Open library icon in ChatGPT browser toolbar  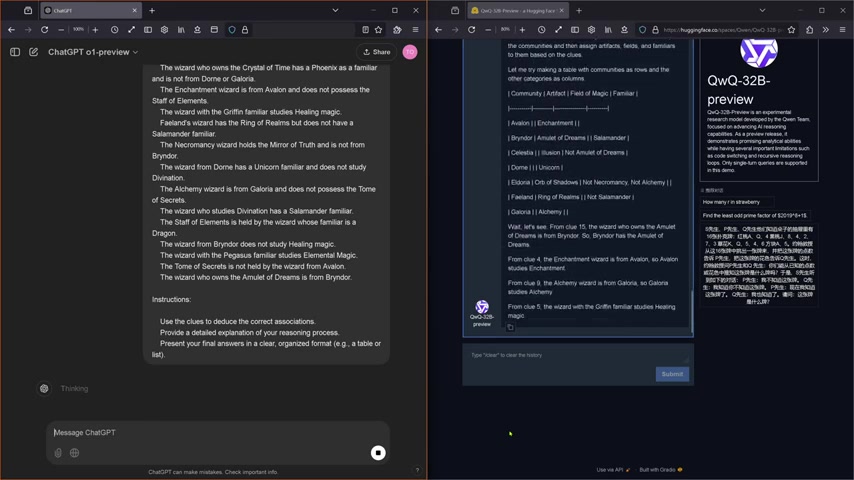point(181,30)
